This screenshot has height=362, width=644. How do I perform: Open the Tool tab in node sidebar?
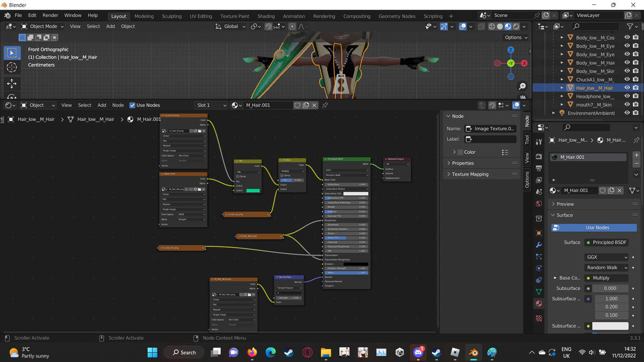[527, 140]
